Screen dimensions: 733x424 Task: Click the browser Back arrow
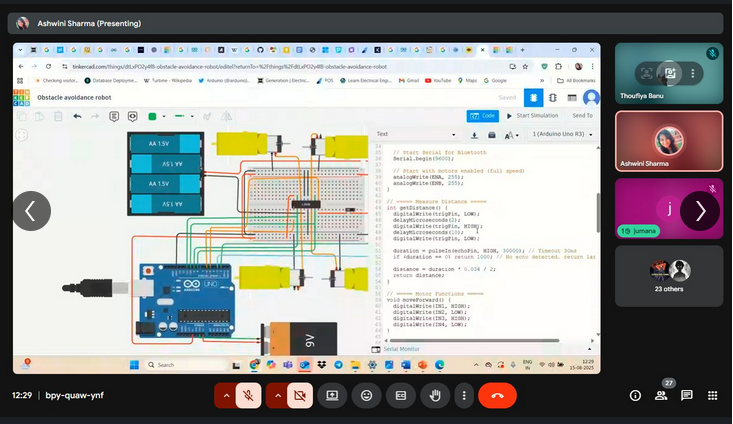(21, 66)
